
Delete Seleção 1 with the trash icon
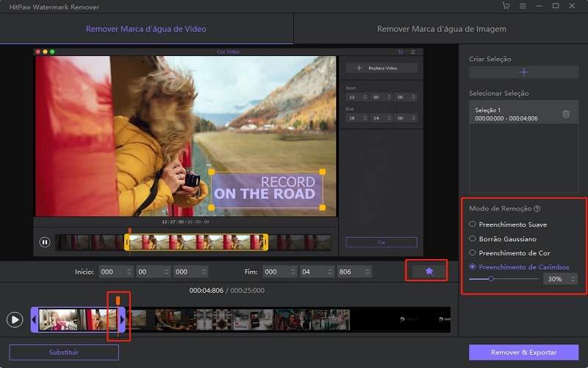coord(566,113)
